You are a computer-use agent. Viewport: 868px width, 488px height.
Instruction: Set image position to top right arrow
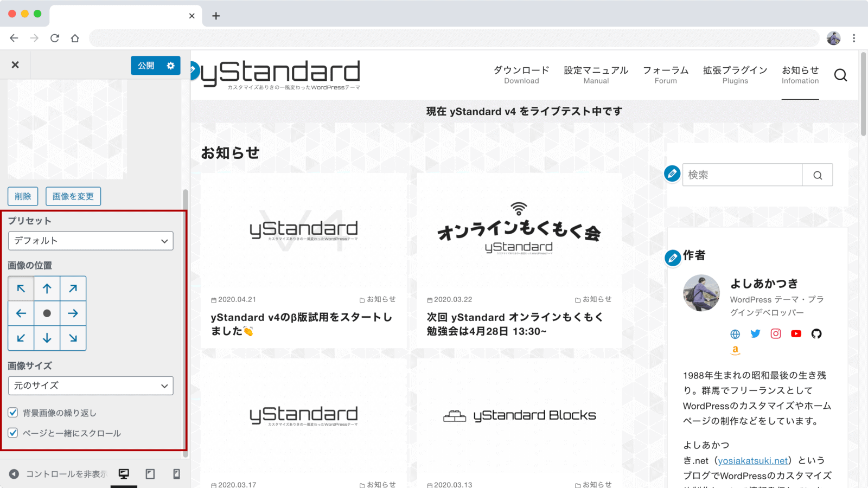[x=73, y=288]
